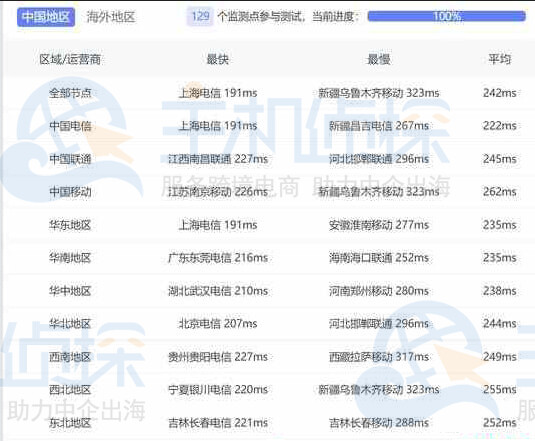Image resolution: width=535 pixels, height=441 pixels.
Task: Click the 最慢 column header
Action: pos(378,59)
